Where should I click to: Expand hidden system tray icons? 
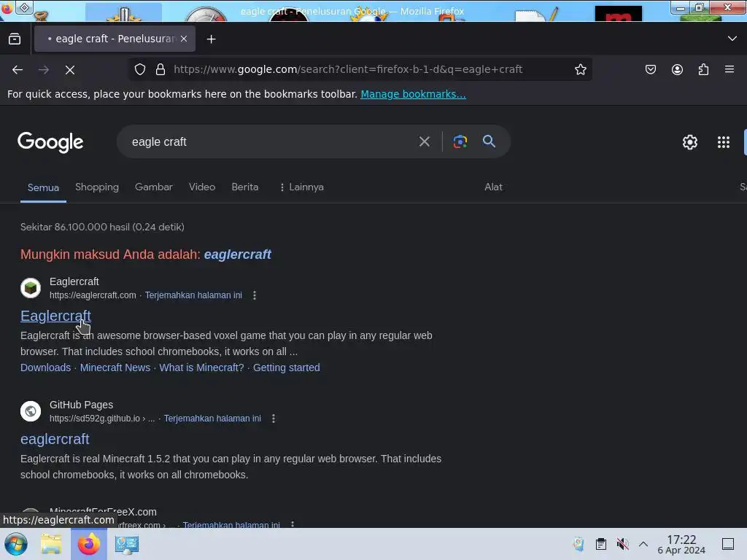[x=643, y=544]
